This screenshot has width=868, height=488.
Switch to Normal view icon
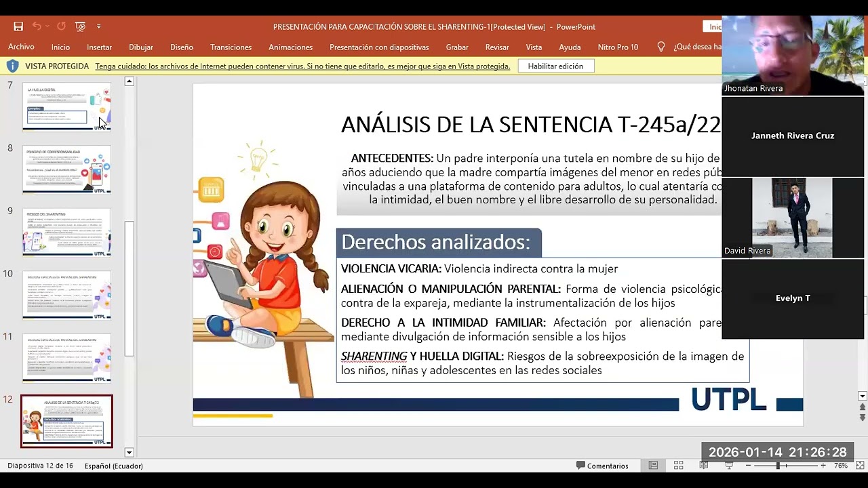[653, 466]
